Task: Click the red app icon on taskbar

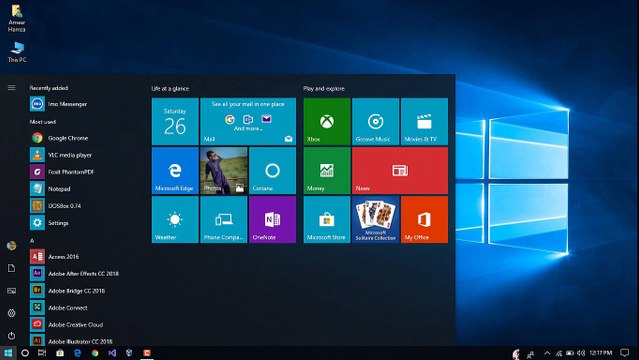Action: 147,353
